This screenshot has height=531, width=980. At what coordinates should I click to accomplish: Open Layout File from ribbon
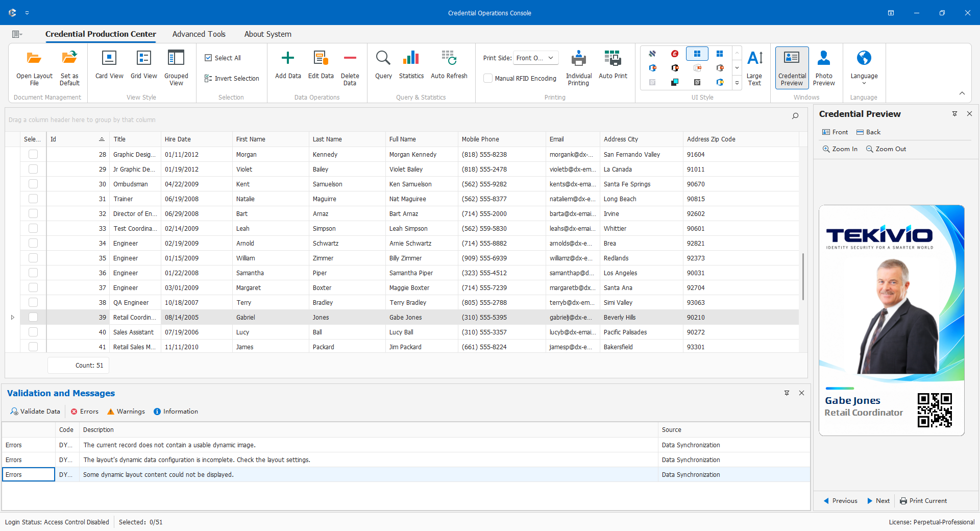[34, 68]
